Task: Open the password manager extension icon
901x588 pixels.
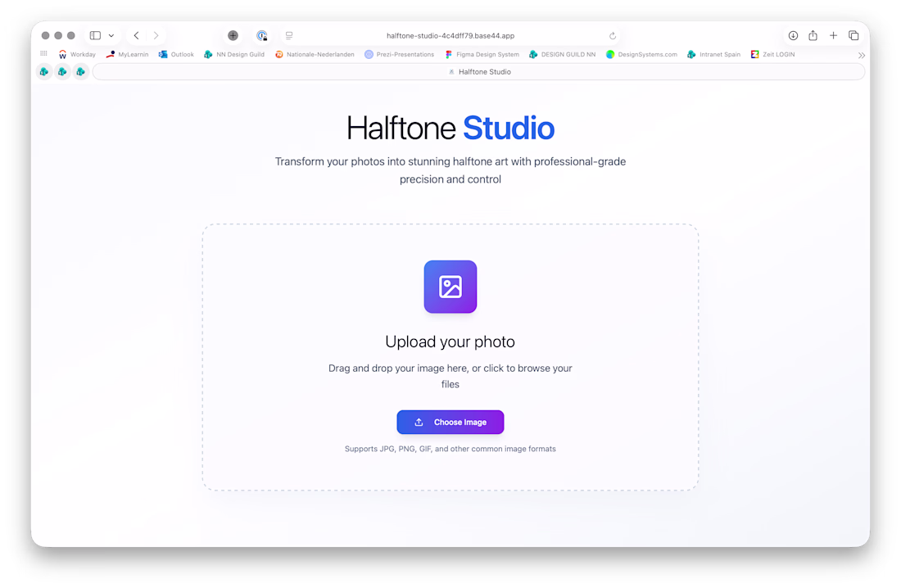Action: click(x=262, y=36)
